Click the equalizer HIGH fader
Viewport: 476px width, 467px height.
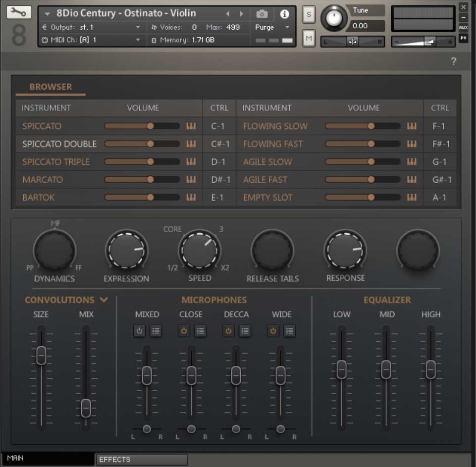pos(430,369)
